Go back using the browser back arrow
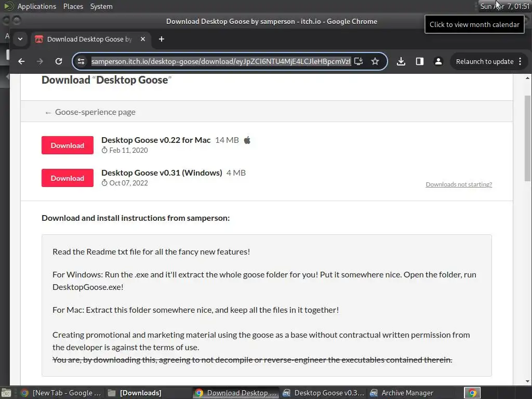This screenshot has width=532, height=399. (21, 61)
